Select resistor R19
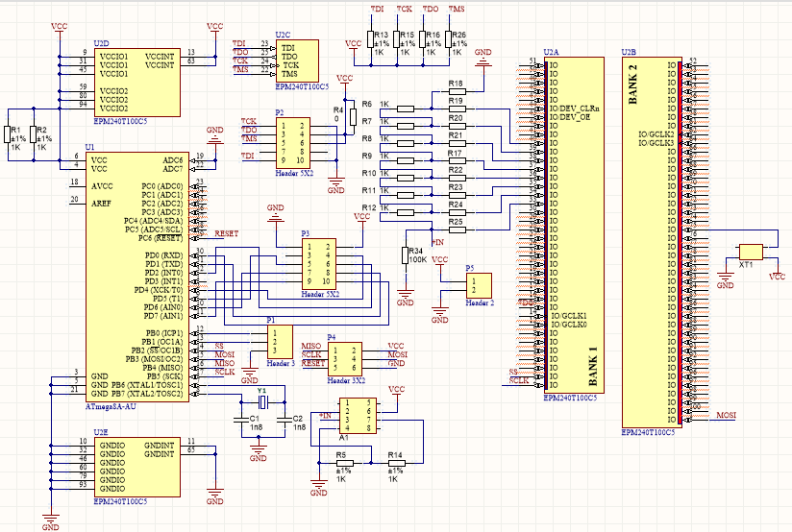Viewport: 792px width, 532px height. (x=458, y=109)
